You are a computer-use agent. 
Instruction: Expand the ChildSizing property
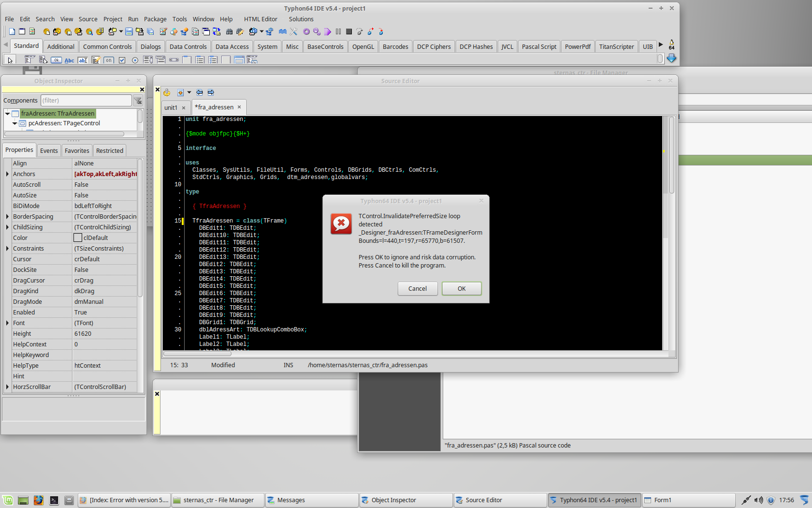pyautogui.click(x=7, y=227)
